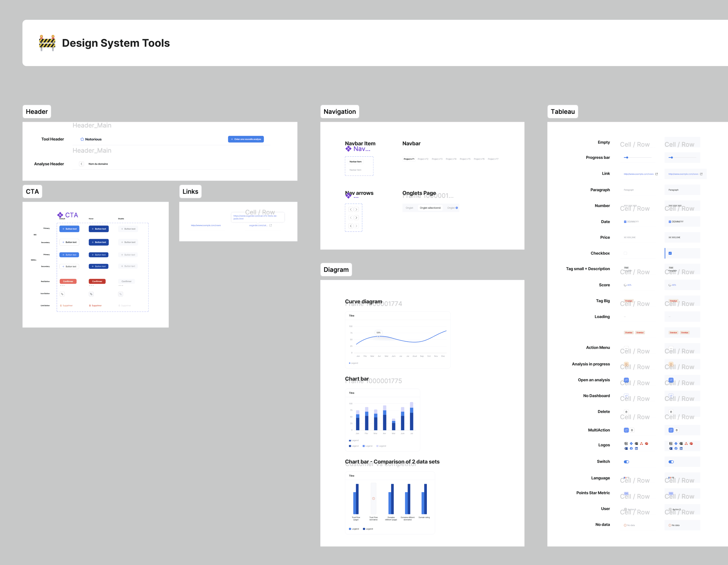Click the LinkedIn logo in unshaded Logos cell
The image size is (728, 565).
[636, 449]
